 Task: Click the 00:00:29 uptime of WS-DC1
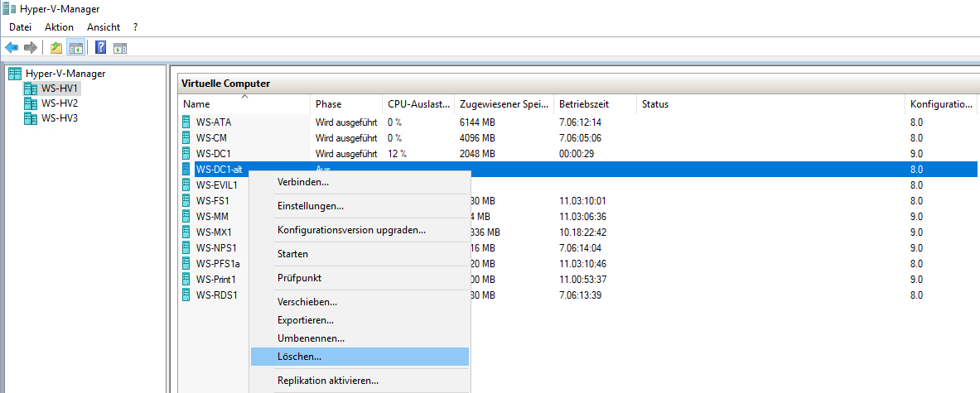click(x=577, y=153)
